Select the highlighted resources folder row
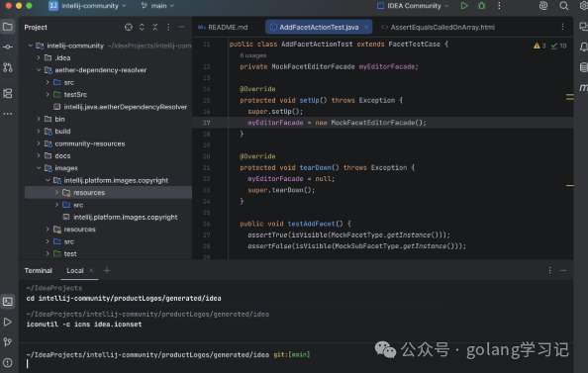 pos(108,192)
